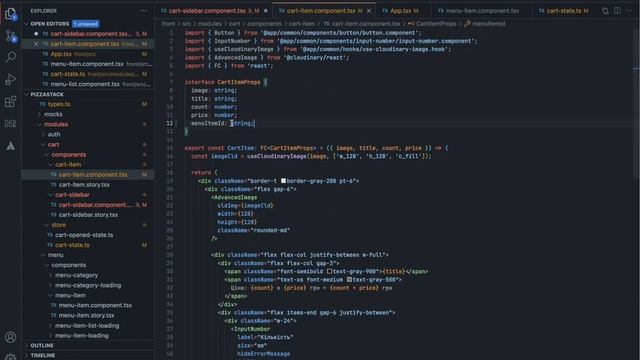The width and height of the screenshot is (640, 360).
Task: Click line number 12 in the gutter
Action: (x=169, y=123)
